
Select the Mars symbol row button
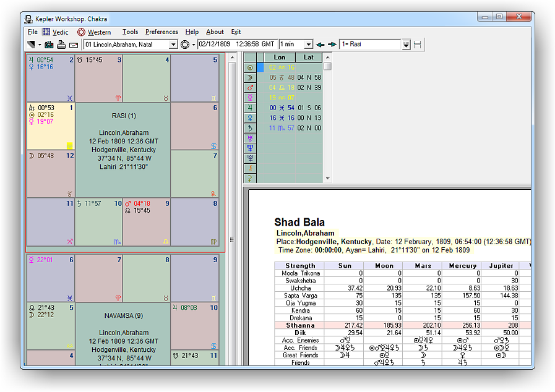pyautogui.click(x=250, y=88)
